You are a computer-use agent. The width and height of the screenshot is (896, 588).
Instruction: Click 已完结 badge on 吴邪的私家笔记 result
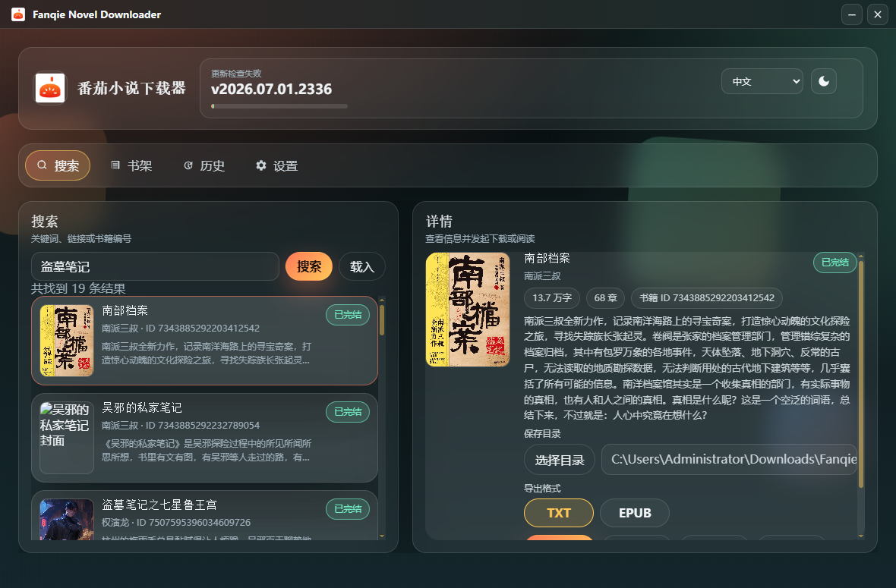point(348,412)
